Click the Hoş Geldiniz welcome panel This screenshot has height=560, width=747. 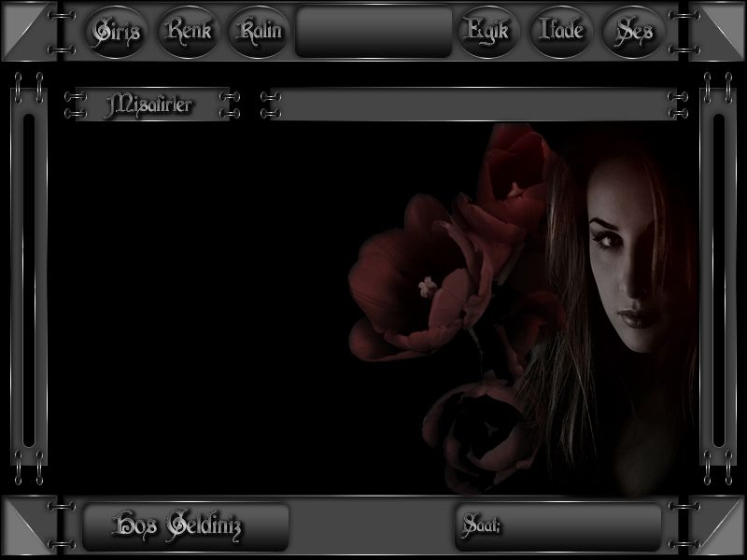pyautogui.click(x=185, y=527)
